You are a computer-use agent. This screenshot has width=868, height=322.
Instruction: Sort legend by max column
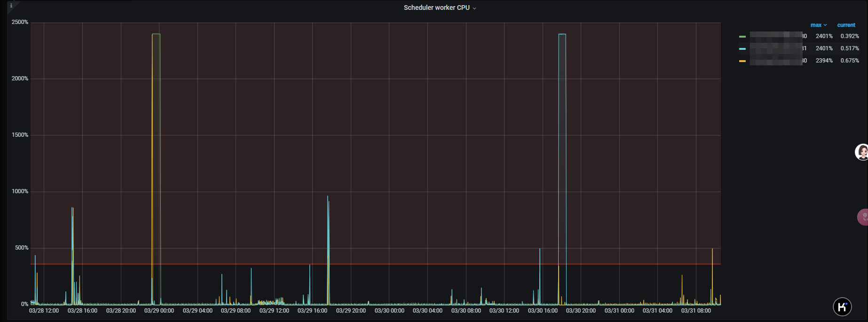816,25
